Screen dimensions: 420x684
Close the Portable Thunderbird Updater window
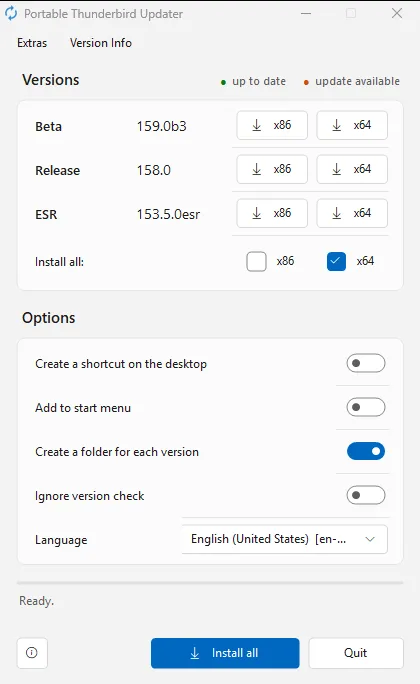397,14
